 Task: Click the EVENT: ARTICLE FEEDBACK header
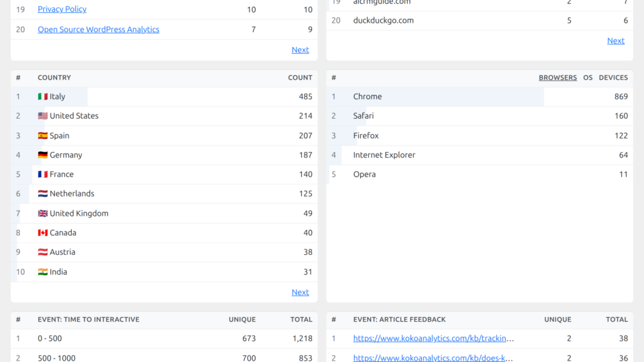(399, 319)
